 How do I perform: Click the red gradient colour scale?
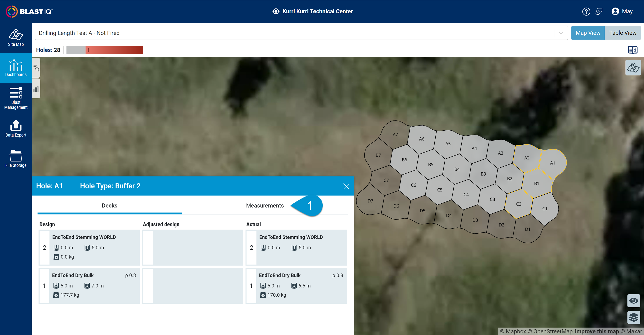[x=114, y=50]
